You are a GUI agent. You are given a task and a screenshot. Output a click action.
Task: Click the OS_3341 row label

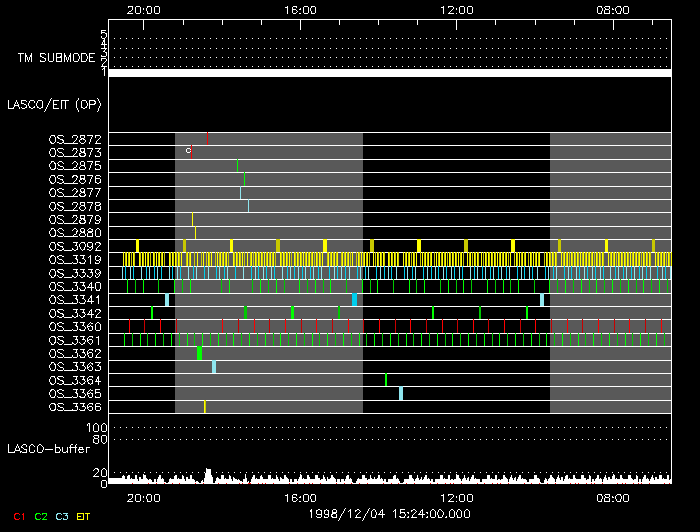(75, 300)
